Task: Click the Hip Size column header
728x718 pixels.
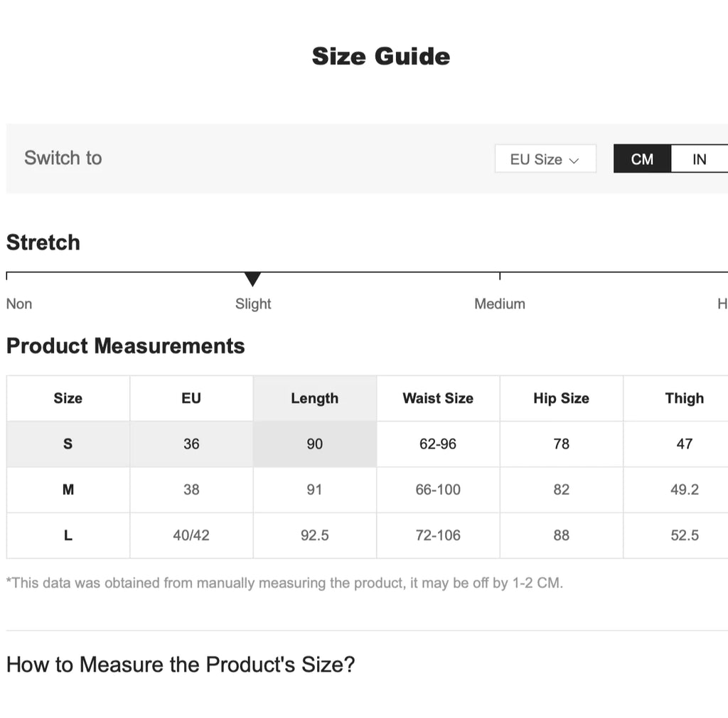Action: (561, 398)
